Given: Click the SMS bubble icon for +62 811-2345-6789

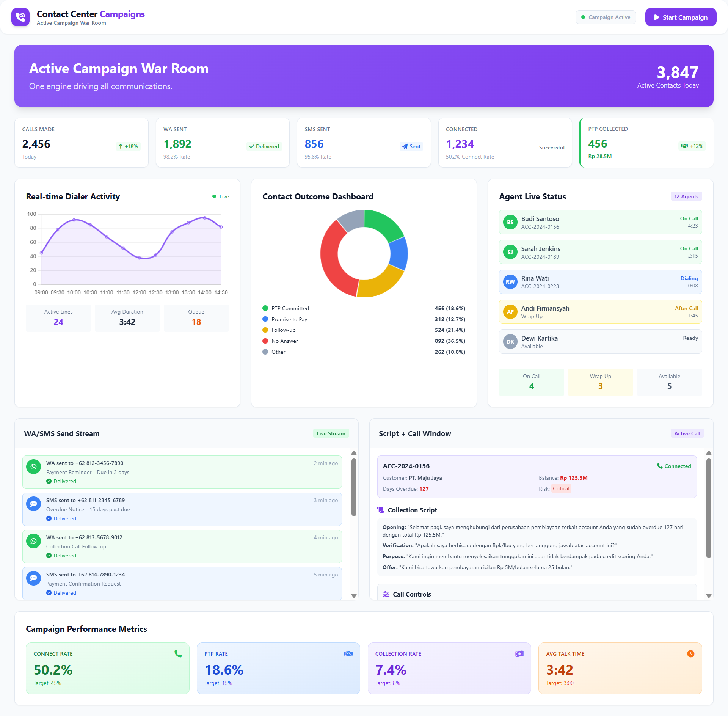Looking at the screenshot, I should (33, 504).
